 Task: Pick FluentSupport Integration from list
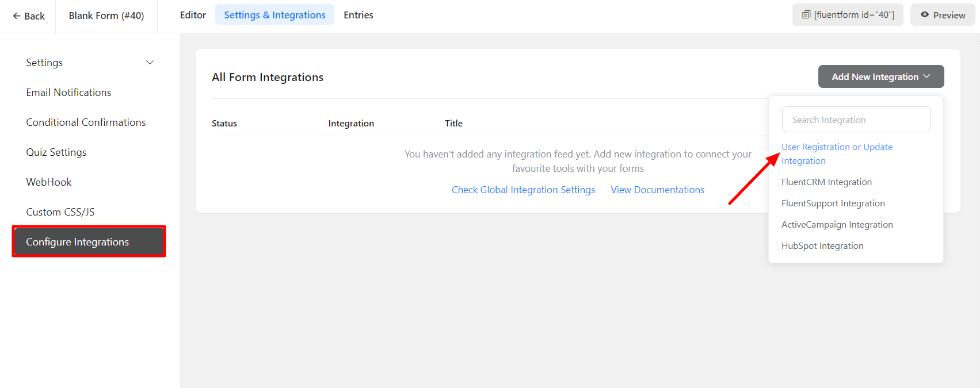(x=833, y=203)
